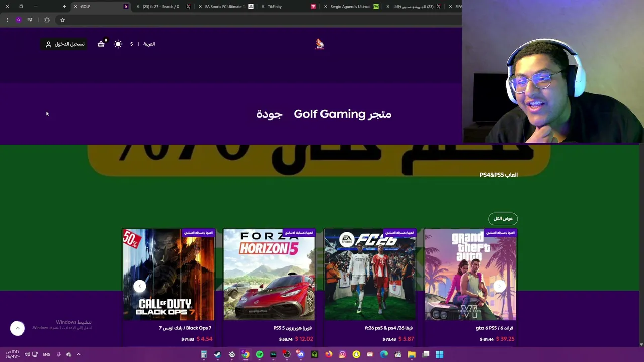Open Spotify from the taskbar
Screen dimensions: 644x362
(x=259, y=354)
